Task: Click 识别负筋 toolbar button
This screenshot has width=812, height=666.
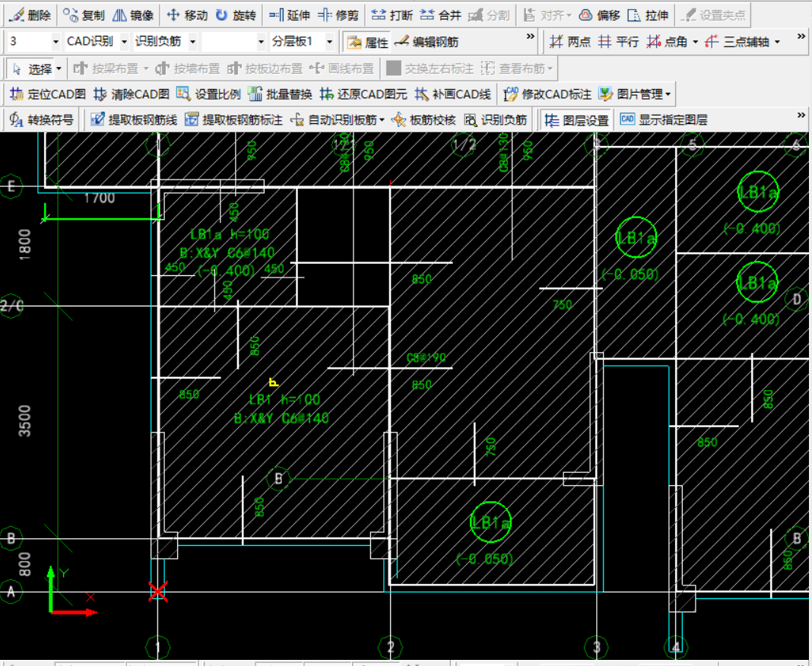Action: (495, 119)
